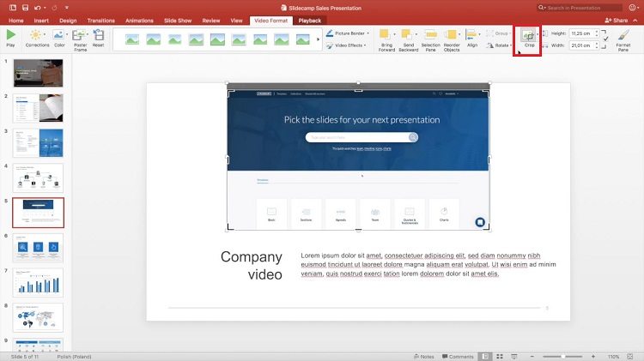Click the Search in Presentation field

tap(580, 8)
